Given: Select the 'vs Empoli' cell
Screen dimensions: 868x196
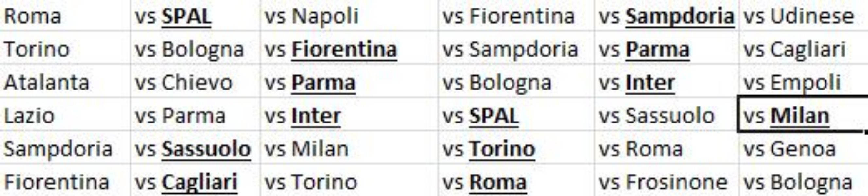Looking at the screenshot, I should [x=792, y=83].
